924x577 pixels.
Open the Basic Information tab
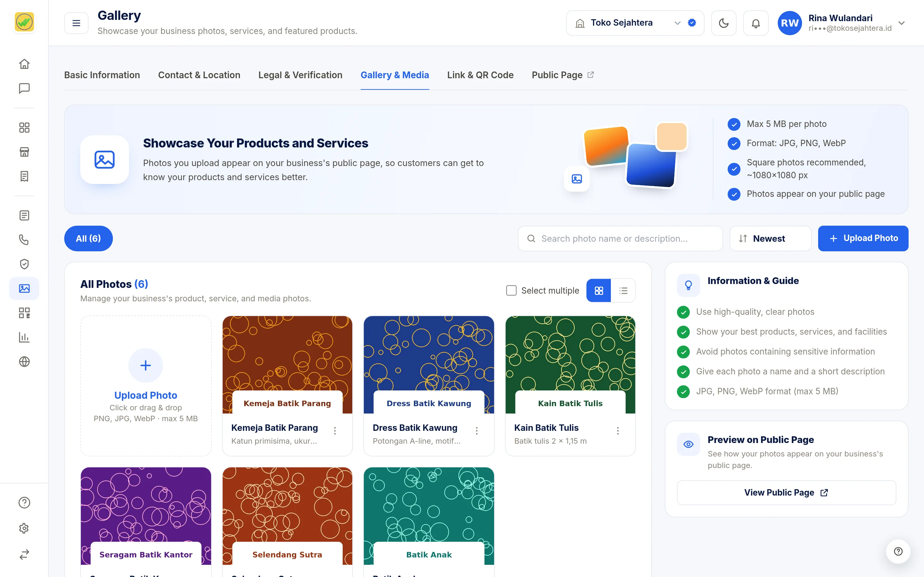[x=102, y=75]
